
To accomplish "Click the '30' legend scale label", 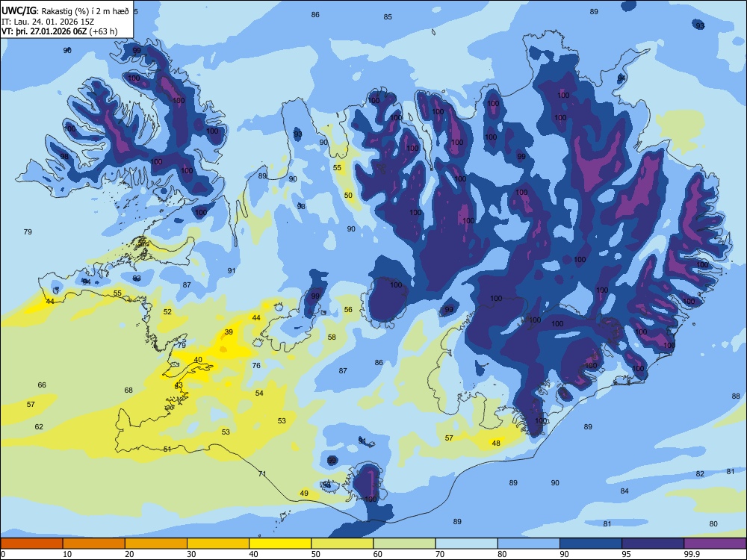I will click(191, 554).
